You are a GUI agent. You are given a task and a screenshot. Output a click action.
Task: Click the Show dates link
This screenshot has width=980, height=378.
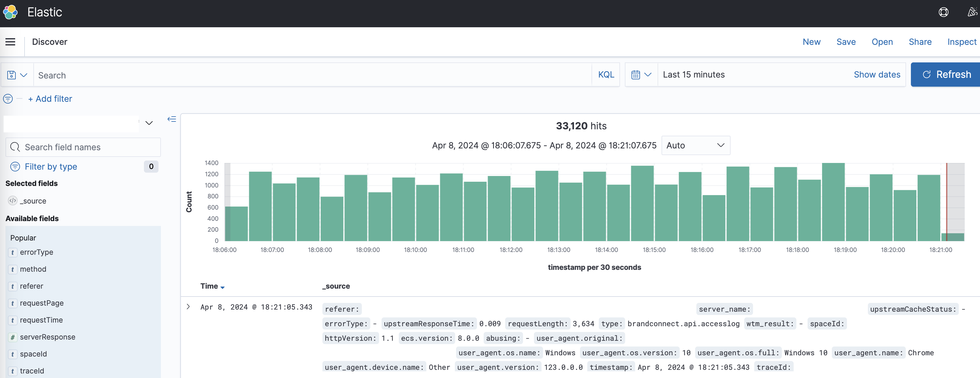coord(877,75)
